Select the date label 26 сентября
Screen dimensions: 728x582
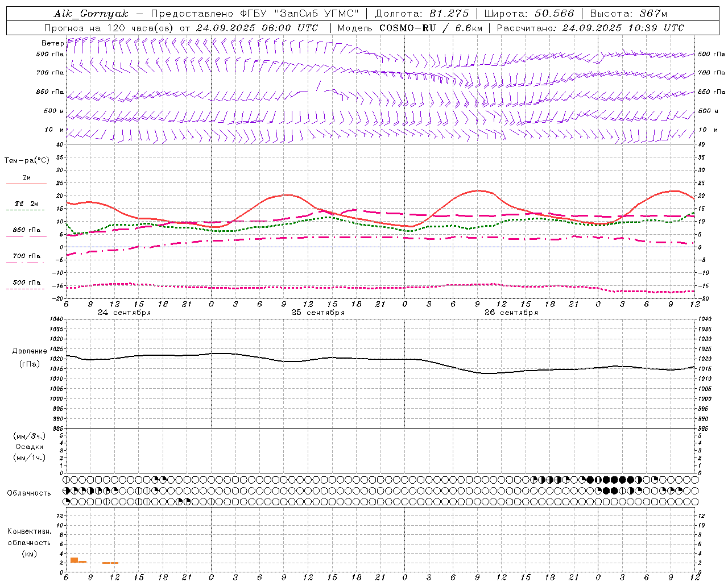click(x=511, y=313)
